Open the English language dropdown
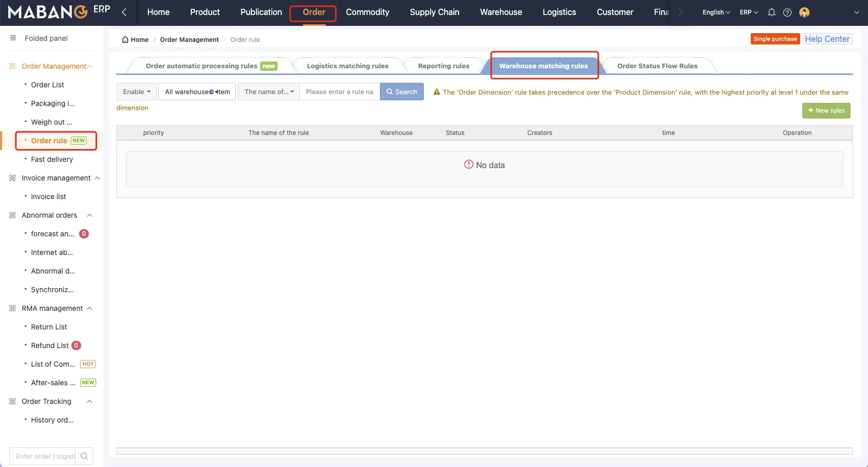868x467 pixels. click(x=716, y=12)
